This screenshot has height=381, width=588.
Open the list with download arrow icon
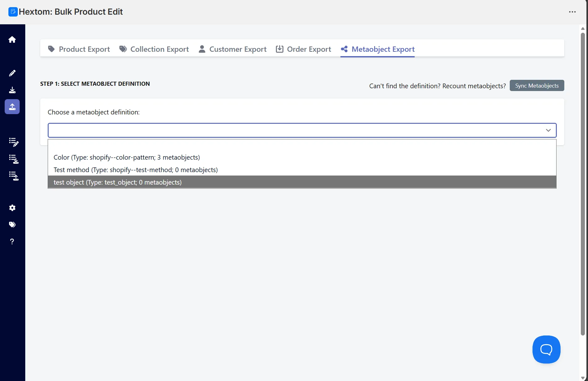click(13, 159)
